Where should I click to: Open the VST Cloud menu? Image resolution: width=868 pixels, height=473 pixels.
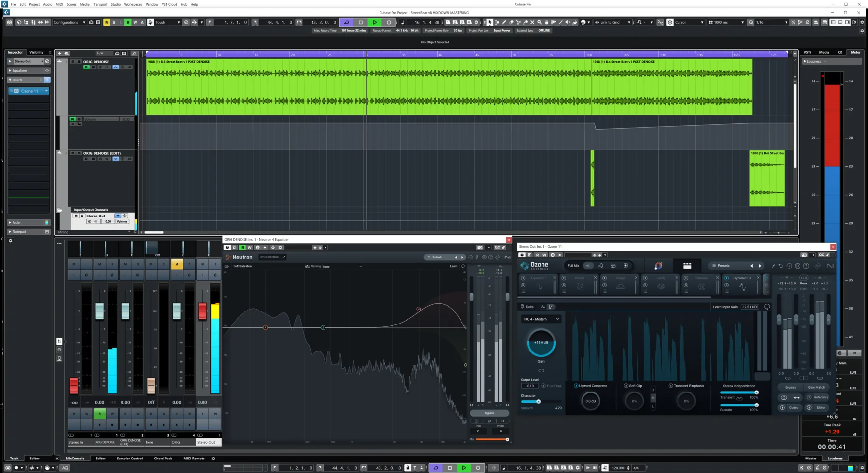point(169,4)
